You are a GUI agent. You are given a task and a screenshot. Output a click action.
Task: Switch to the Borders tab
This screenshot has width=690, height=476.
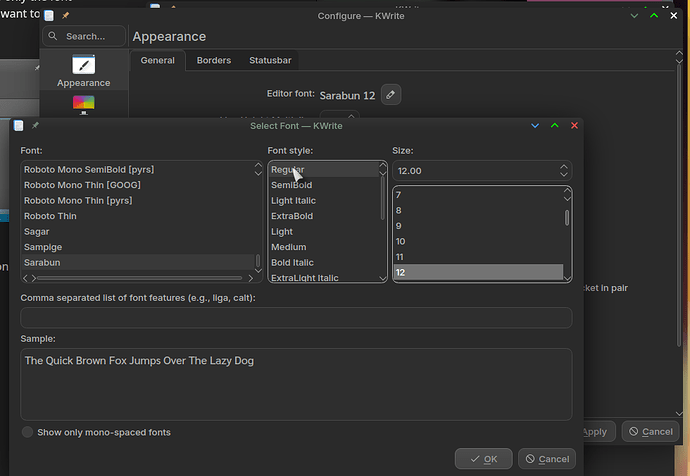(x=214, y=60)
